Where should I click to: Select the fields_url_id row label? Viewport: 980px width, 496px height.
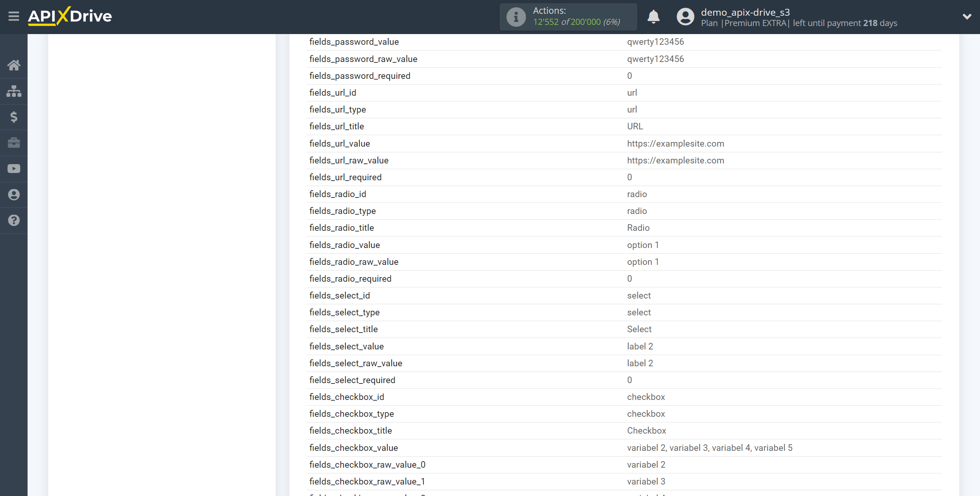point(333,93)
